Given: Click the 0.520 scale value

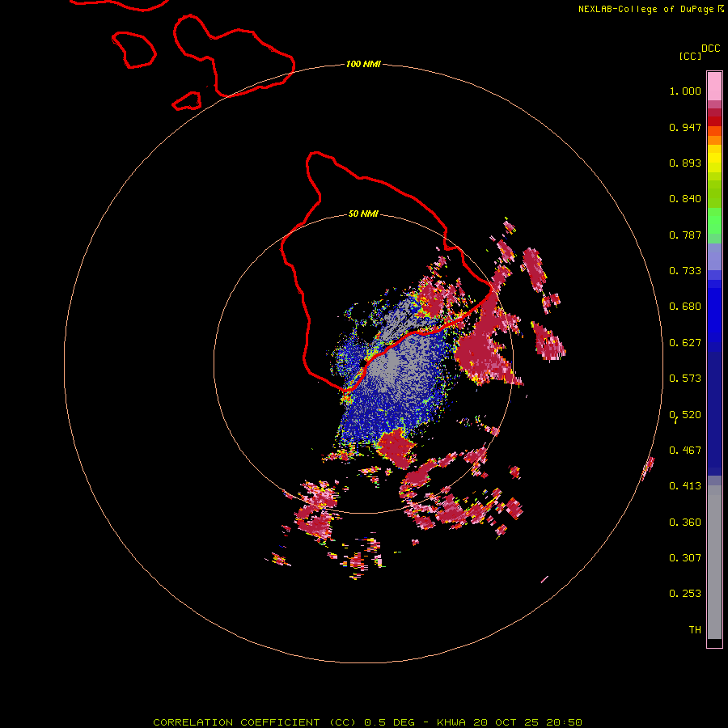Looking at the screenshot, I should pos(685,415).
